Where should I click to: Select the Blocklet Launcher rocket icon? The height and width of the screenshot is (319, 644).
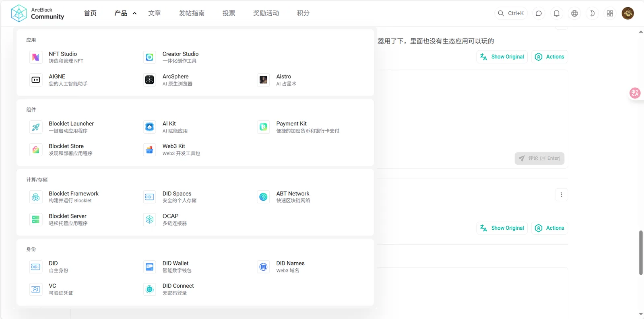tap(36, 127)
